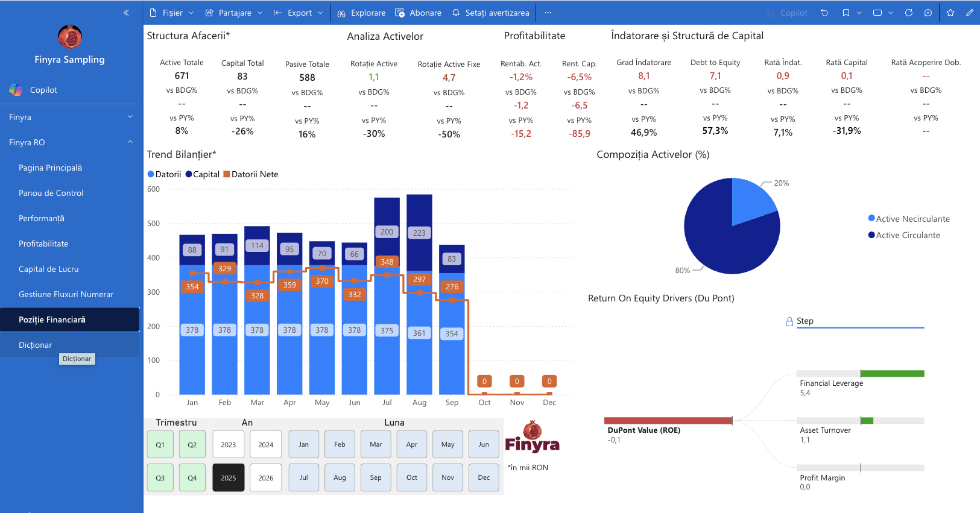
Task: Click the Finyra Sampling pomegranate logo
Action: pyautogui.click(x=70, y=37)
